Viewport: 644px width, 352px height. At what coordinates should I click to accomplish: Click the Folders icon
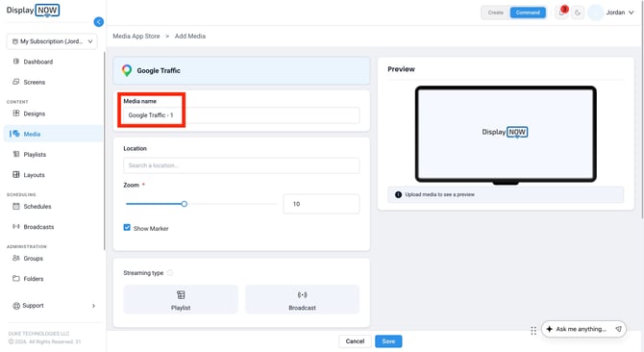click(x=16, y=278)
